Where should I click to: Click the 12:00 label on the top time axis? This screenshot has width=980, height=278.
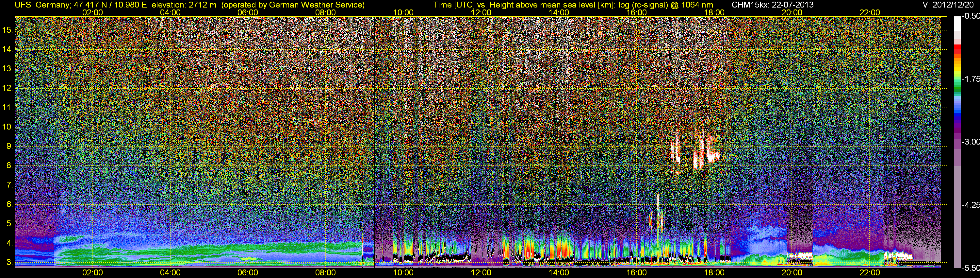(x=481, y=12)
